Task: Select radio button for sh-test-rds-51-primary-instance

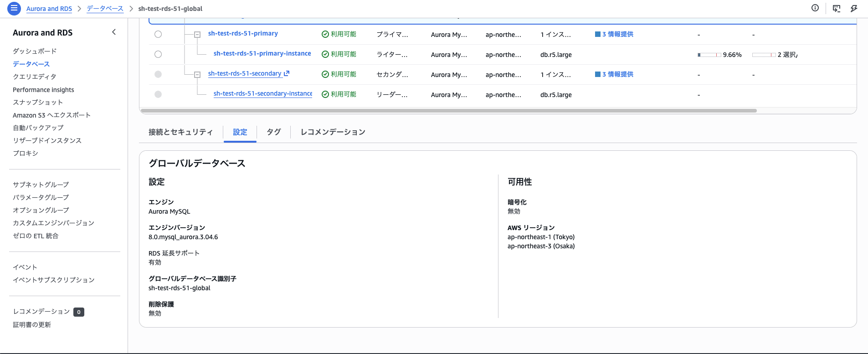Action: [158, 54]
